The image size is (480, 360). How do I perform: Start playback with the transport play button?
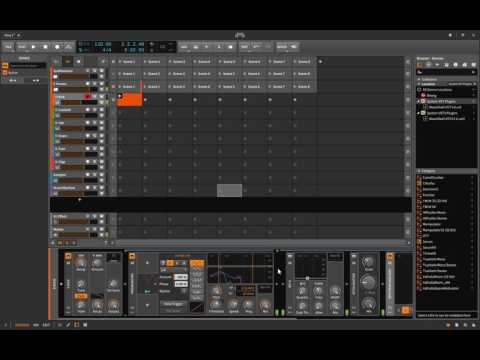(33, 47)
